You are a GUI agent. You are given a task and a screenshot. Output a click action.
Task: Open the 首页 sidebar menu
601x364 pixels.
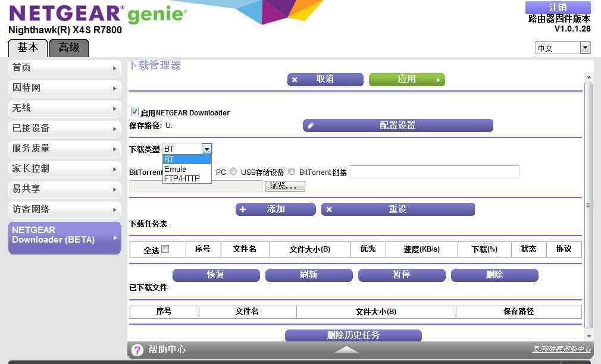(64, 68)
